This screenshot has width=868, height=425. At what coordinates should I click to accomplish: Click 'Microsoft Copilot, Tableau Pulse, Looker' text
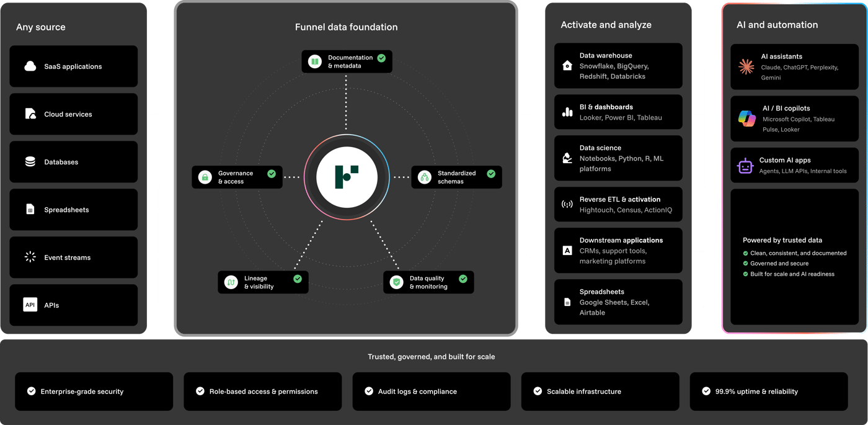(x=799, y=124)
